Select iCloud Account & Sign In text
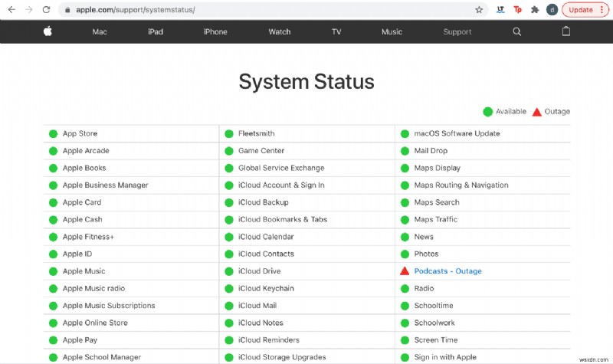The height and width of the screenshot is (364, 613). (281, 185)
